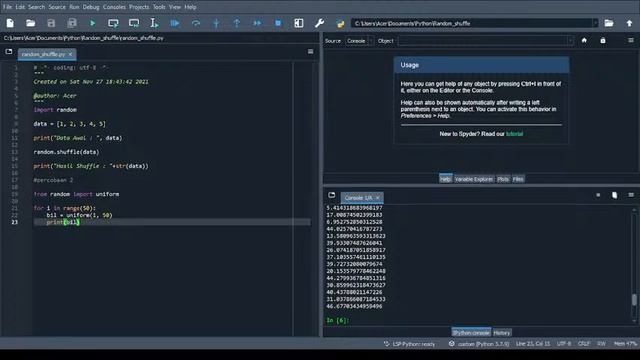The height and width of the screenshot is (360, 640).
Task: Click the In [6]: console prompt
Action: [338, 320]
